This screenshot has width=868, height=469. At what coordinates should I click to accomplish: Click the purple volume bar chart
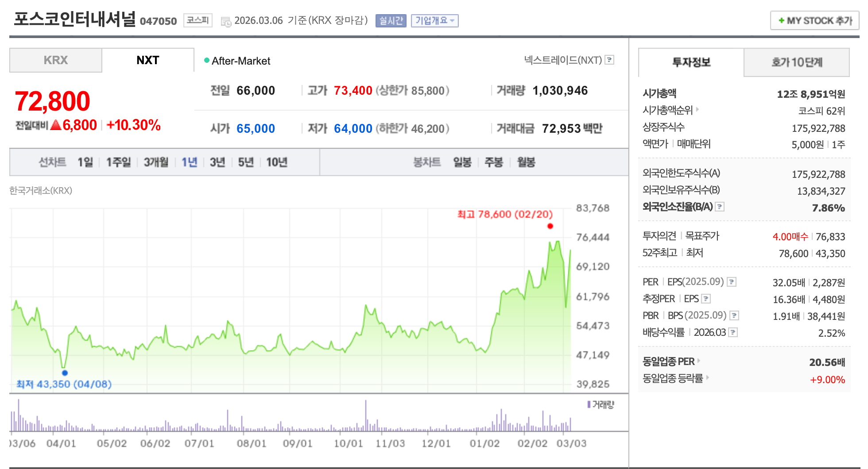(x=290, y=416)
